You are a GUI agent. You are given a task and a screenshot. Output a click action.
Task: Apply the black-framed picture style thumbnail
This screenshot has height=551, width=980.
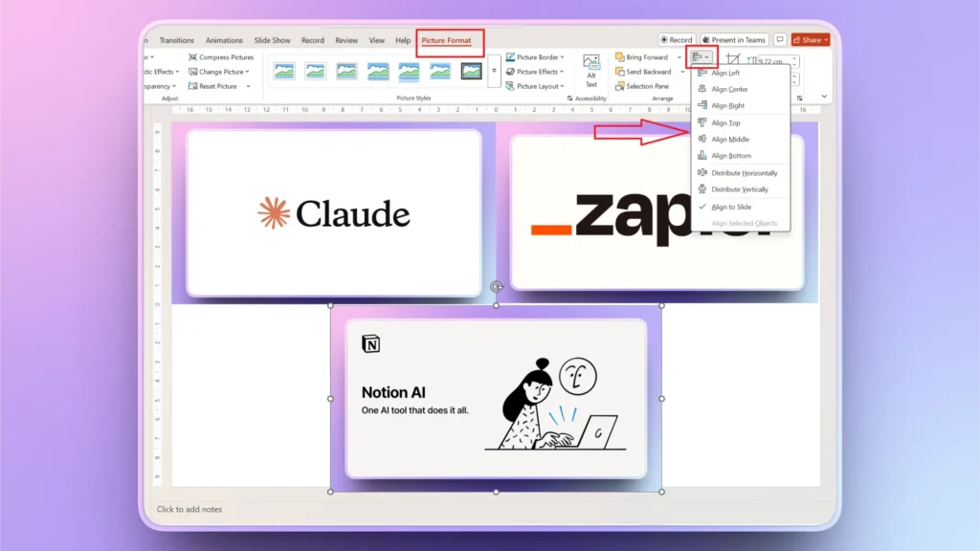click(471, 71)
